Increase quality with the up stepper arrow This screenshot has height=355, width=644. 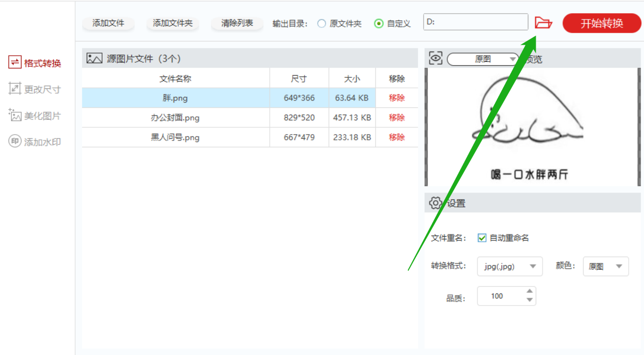point(529,291)
